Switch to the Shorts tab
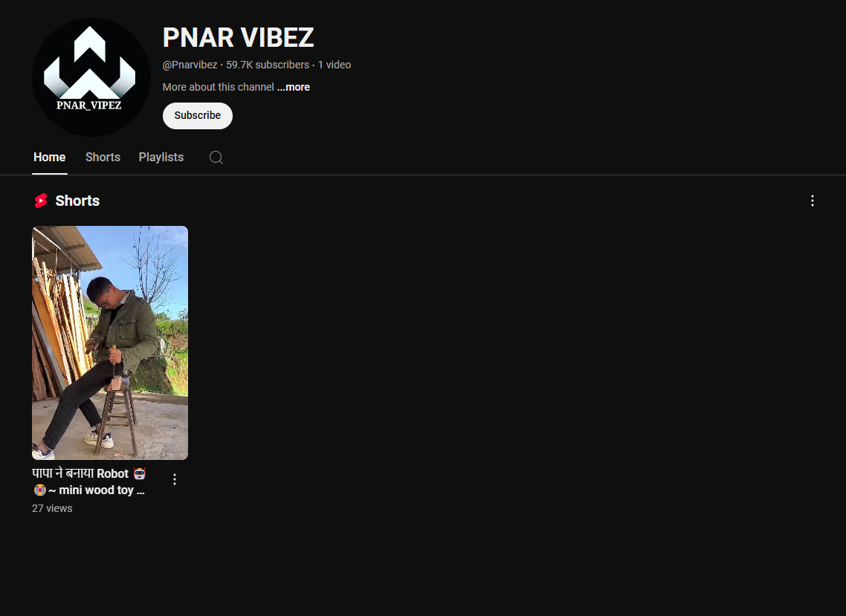 [103, 158]
